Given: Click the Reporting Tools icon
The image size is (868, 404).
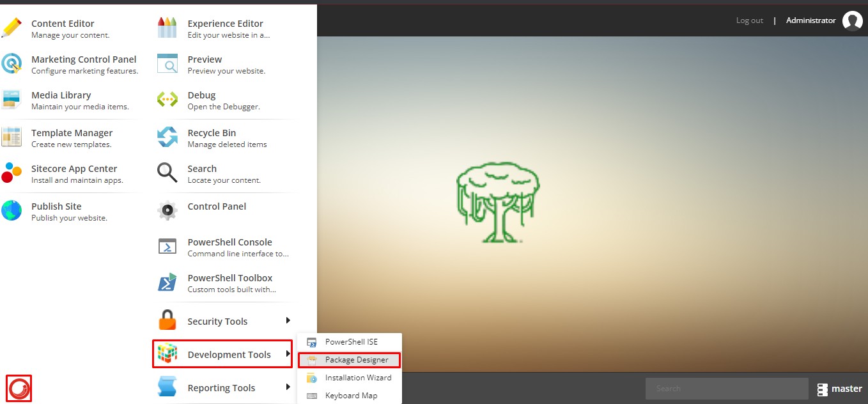Looking at the screenshot, I should tap(167, 387).
